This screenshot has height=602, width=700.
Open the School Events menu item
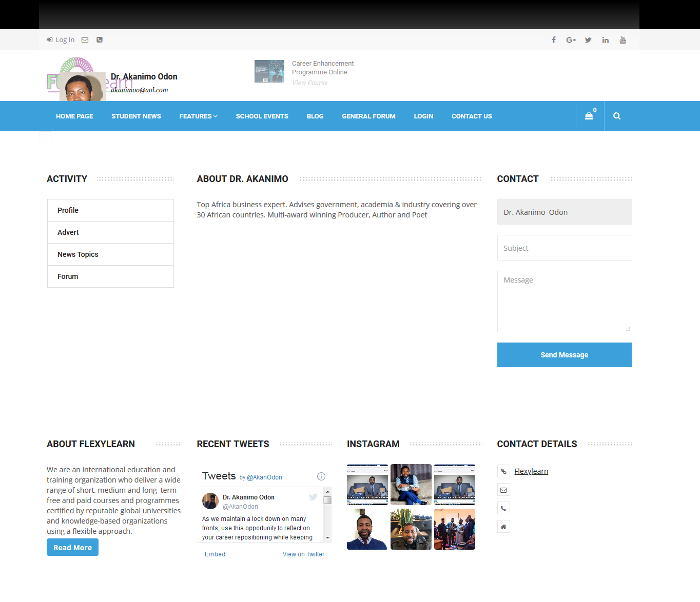tap(262, 116)
